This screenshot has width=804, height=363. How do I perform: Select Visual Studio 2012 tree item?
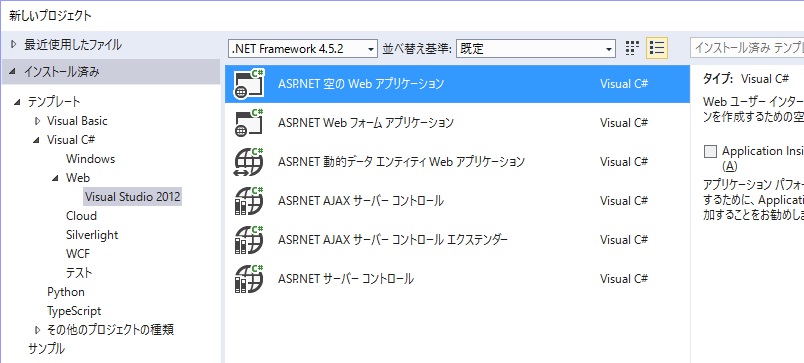(133, 197)
